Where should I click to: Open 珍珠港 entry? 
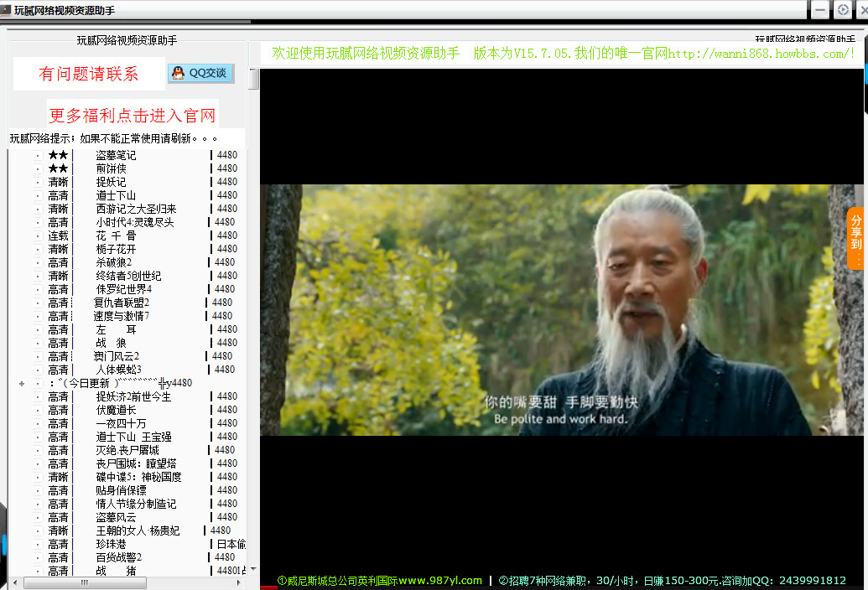tap(111, 544)
